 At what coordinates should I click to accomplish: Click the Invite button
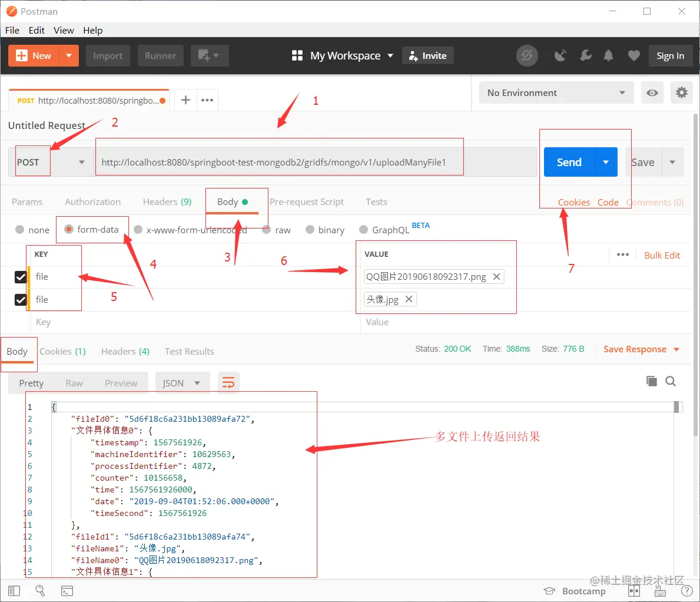click(427, 55)
